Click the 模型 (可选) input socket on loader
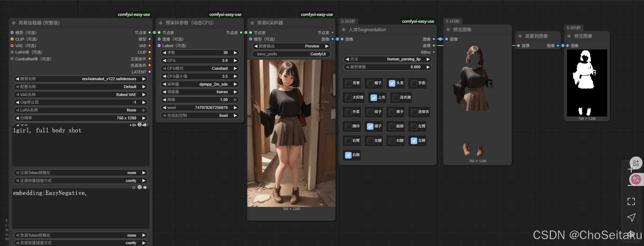The height and width of the screenshot is (246, 644). (12, 32)
